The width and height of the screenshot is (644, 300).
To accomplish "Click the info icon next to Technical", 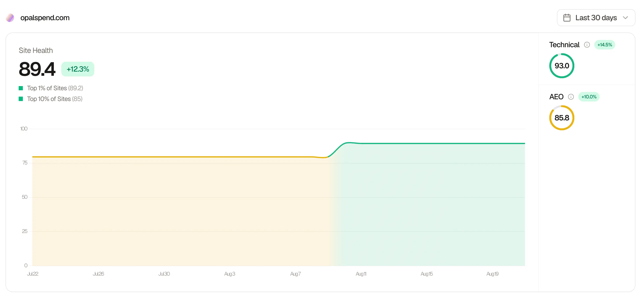I will point(587,45).
